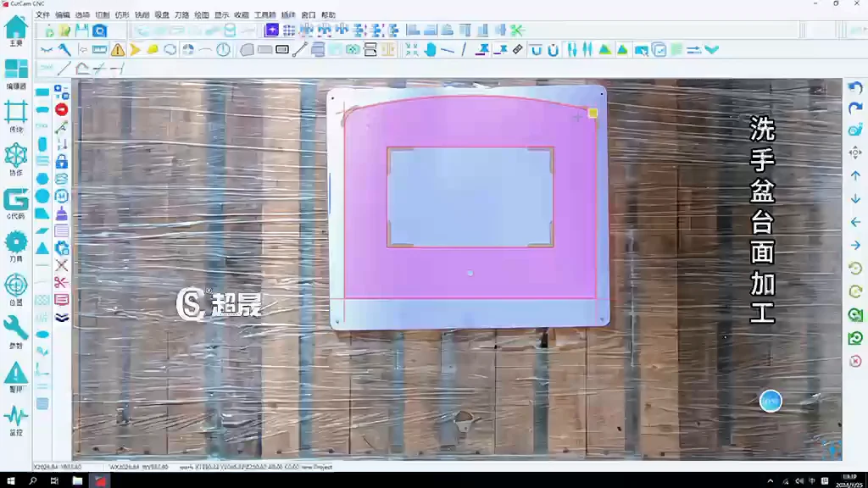Viewport: 868px width, 488px height.
Task: Pan view left with right panel arrow
Action: (855, 222)
